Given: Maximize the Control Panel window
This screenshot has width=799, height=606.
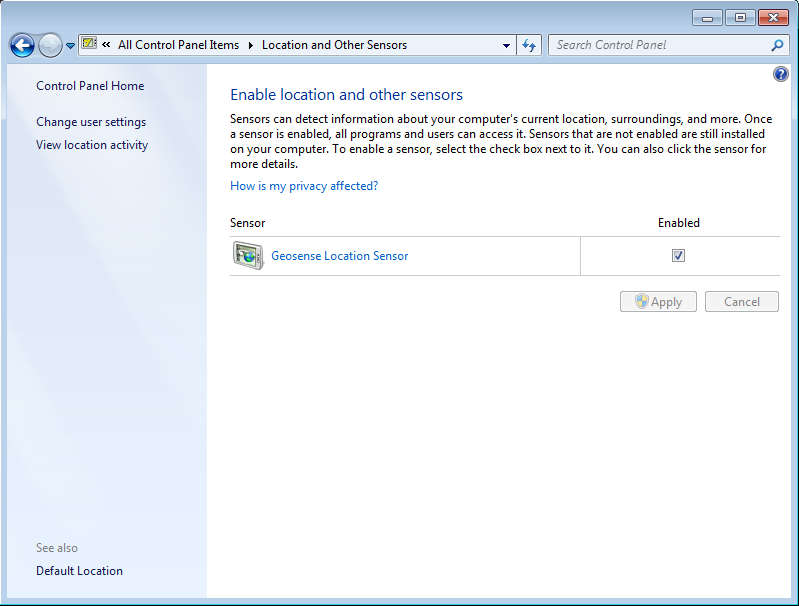Looking at the screenshot, I should tap(740, 18).
